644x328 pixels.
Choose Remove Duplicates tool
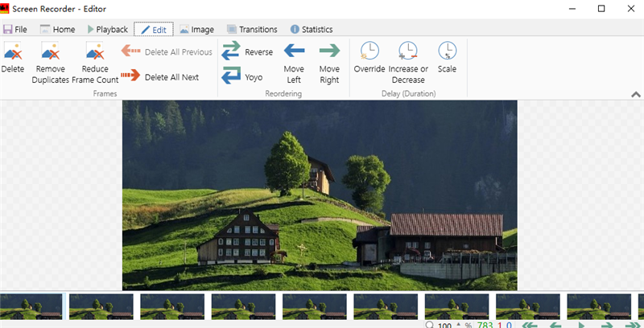(50, 63)
